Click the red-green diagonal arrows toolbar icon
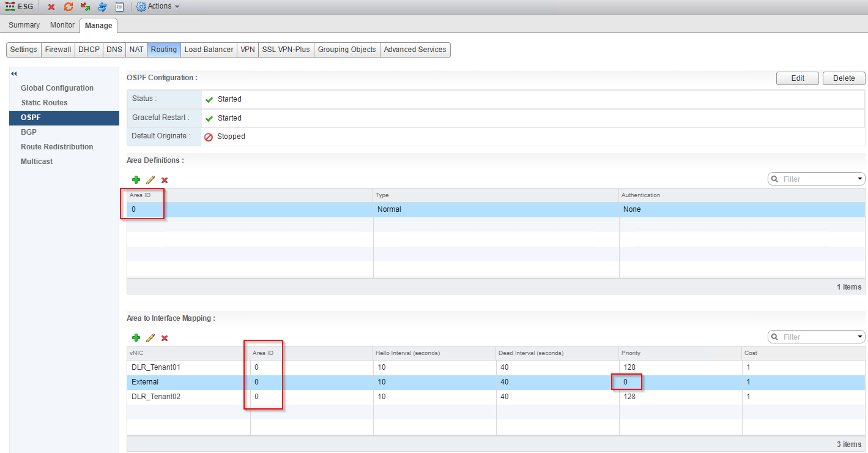868x453 pixels. (x=86, y=7)
